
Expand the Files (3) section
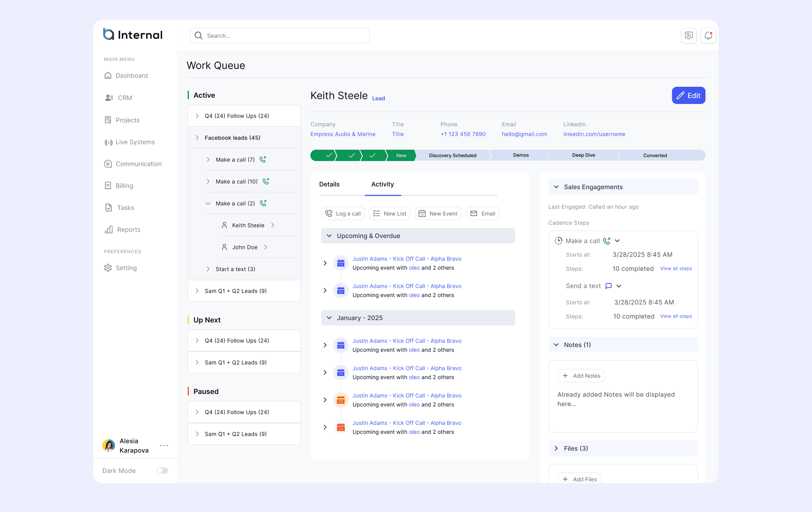[x=556, y=448]
